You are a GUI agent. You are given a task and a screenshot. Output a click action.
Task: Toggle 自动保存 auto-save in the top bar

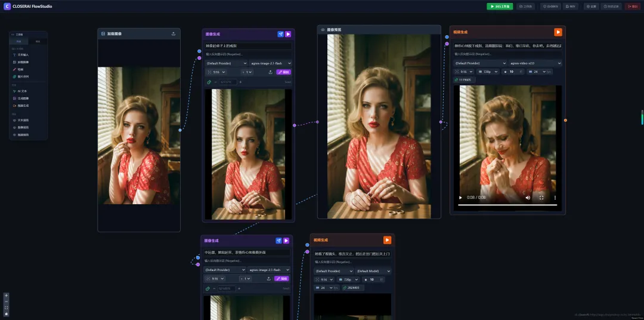[x=550, y=7]
